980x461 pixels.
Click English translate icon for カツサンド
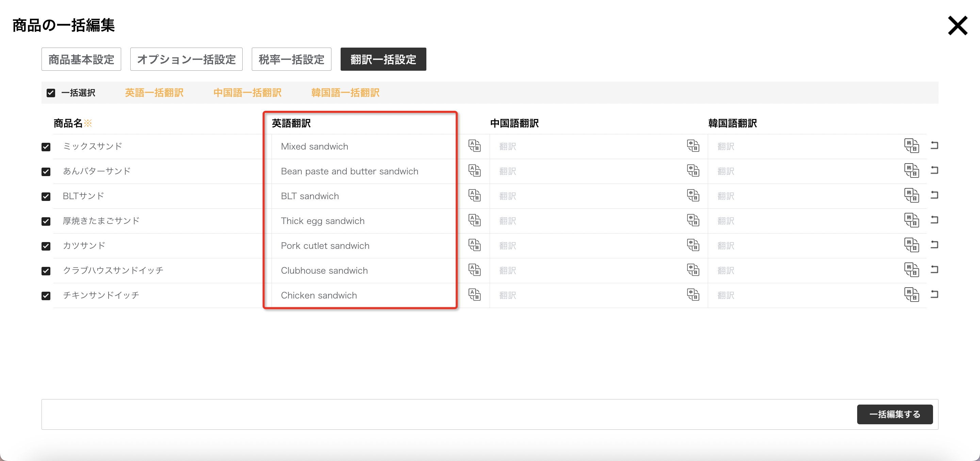[x=474, y=245]
